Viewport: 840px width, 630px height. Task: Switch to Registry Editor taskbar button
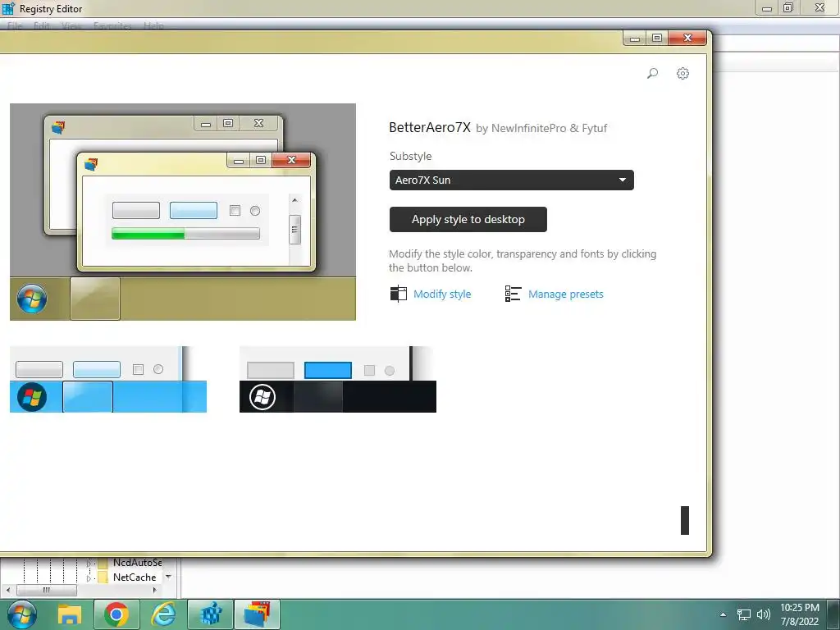(211, 614)
